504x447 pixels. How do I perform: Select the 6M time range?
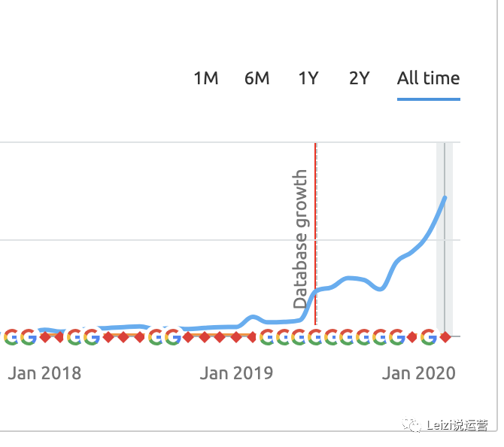click(257, 78)
